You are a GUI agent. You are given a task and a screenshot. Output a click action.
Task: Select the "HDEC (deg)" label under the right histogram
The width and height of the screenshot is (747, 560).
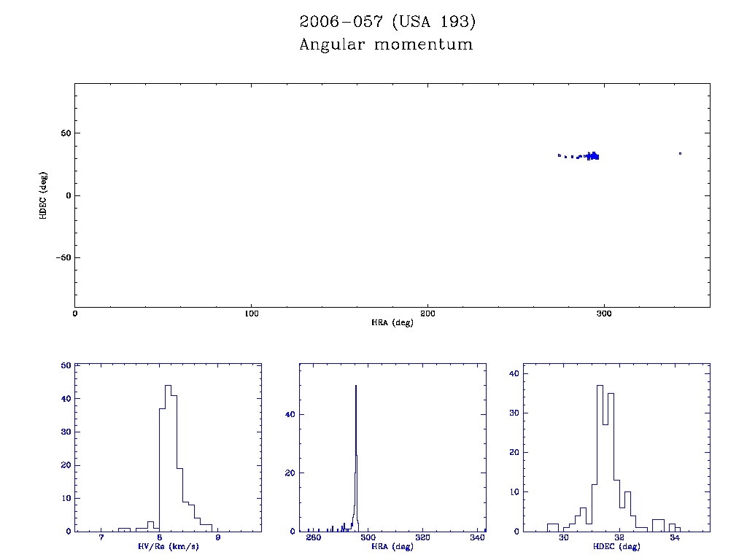coord(617,547)
